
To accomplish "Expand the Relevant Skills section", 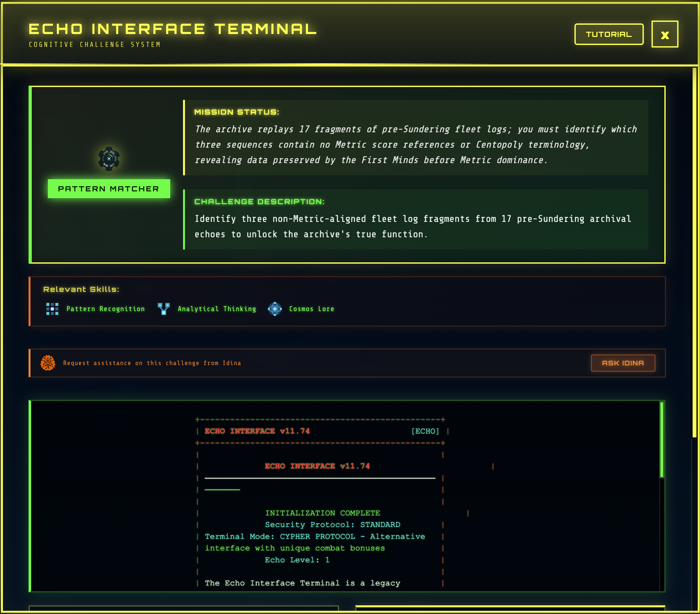I will point(81,289).
